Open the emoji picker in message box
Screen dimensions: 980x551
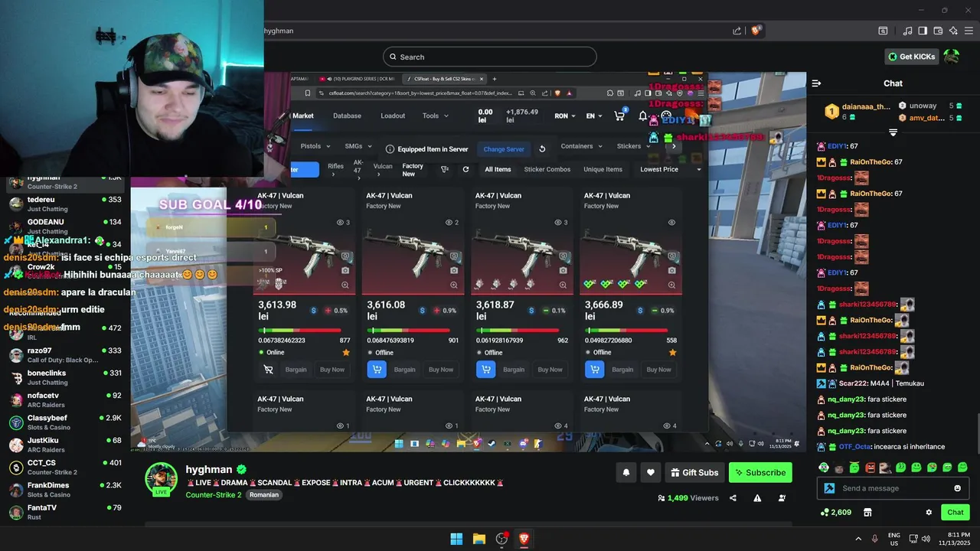[x=957, y=488]
